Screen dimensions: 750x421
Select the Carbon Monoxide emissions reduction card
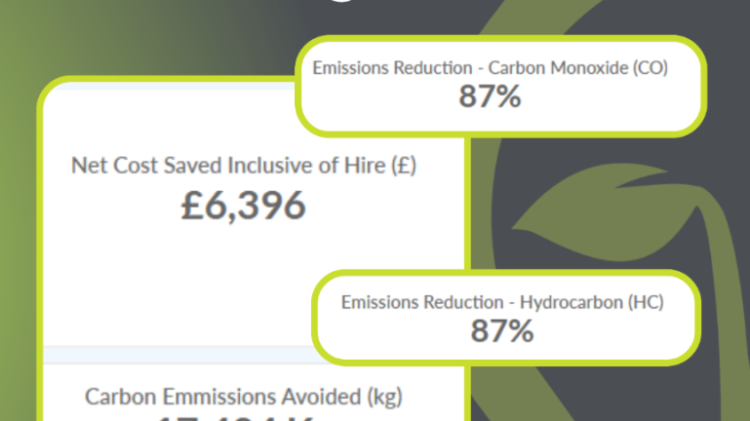click(500, 86)
